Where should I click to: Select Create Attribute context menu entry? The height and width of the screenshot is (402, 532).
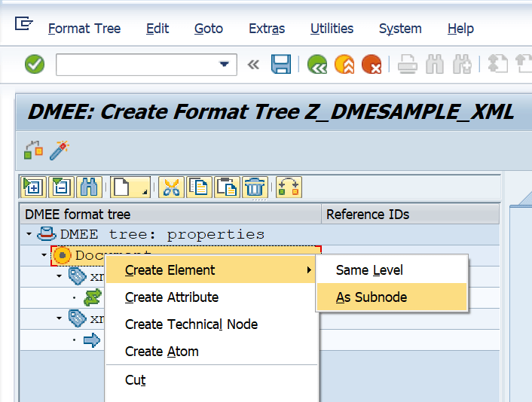[x=212, y=297]
